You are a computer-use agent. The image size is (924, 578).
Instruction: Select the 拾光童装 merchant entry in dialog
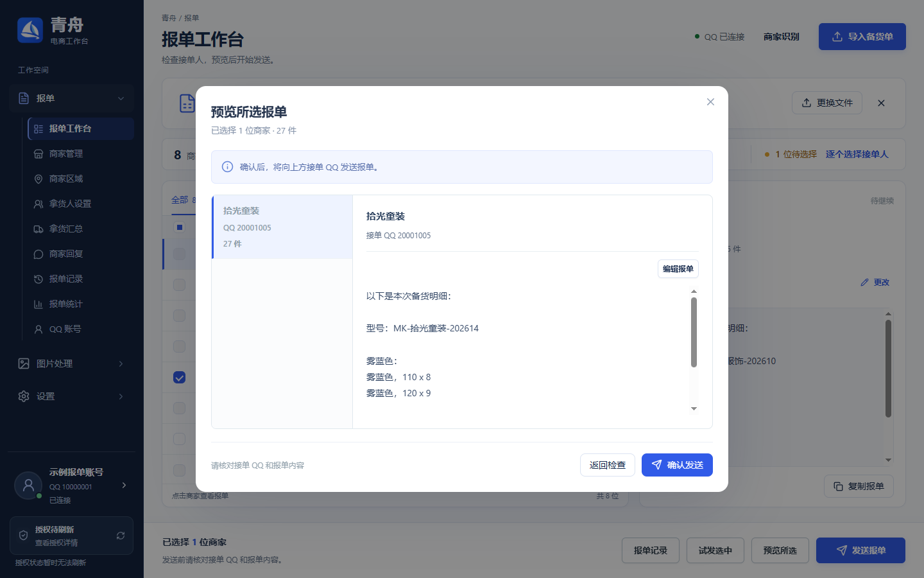(282, 227)
